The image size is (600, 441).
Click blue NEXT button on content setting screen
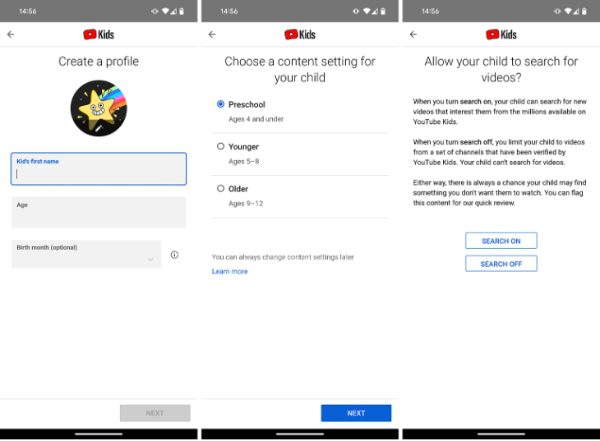click(x=356, y=412)
